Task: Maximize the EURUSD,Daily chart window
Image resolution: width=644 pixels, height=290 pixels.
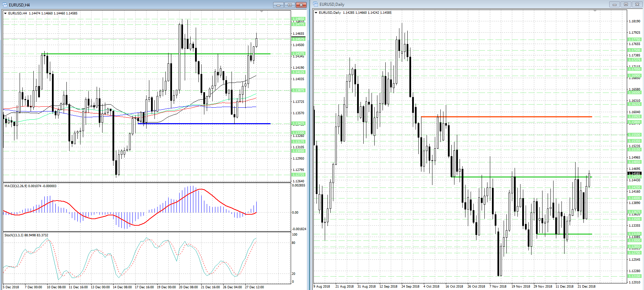Action: (x=626, y=4)
